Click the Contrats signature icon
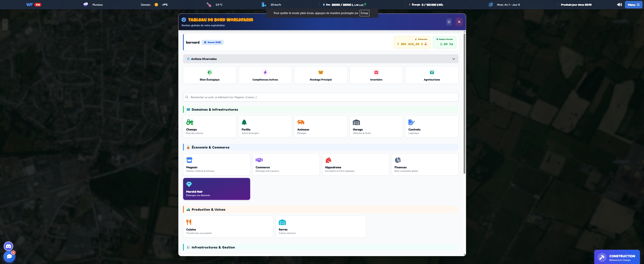The height and width of the screenshot is (264, 644). 412,122
